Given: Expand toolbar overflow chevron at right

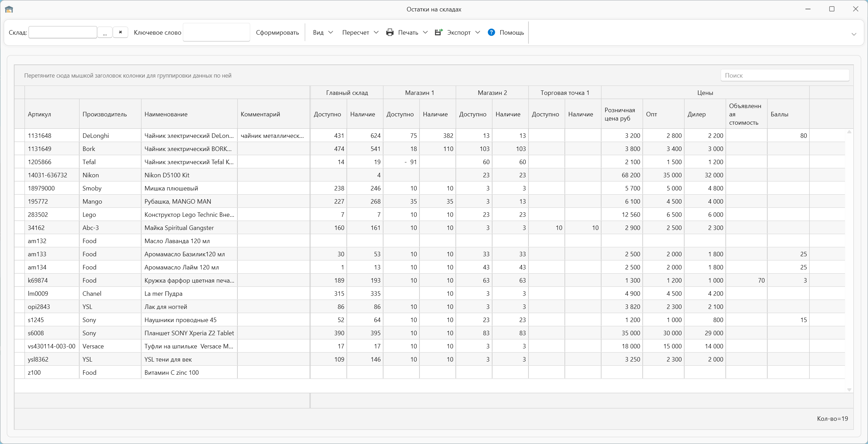Looking at the screenshot, I should (853, 34).
